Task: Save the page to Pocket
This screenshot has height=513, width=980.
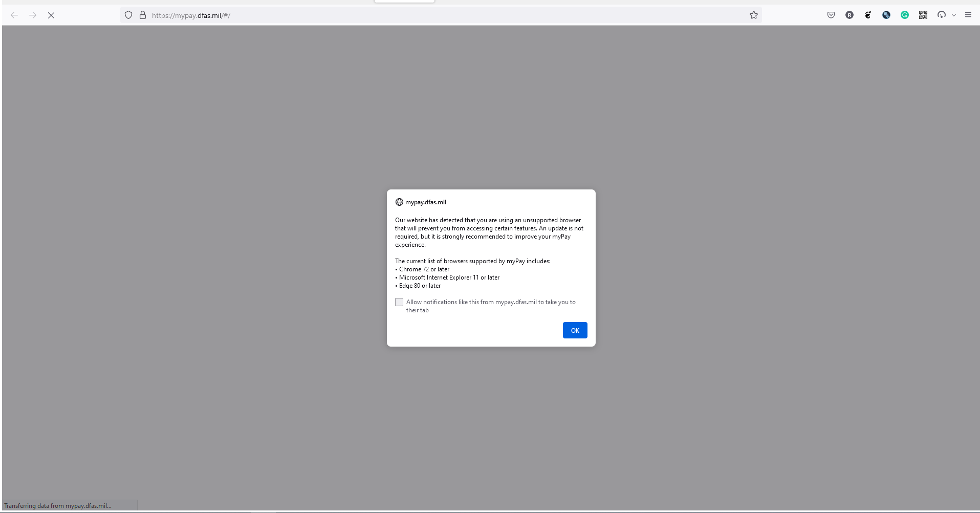Action: point(831,15)
